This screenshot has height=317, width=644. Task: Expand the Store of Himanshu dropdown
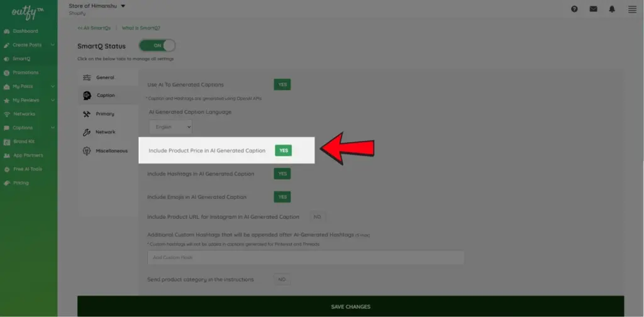tap(123, 6)
